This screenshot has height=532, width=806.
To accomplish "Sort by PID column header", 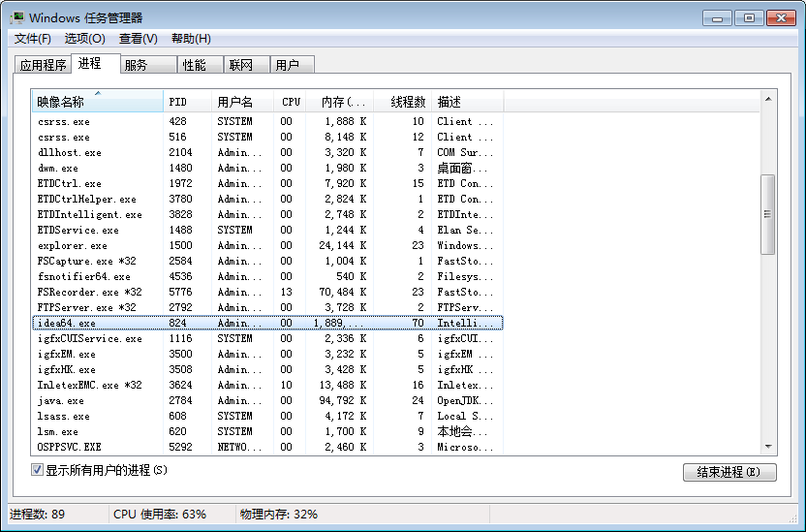I will pyautogui.click(x=187, y=101).
